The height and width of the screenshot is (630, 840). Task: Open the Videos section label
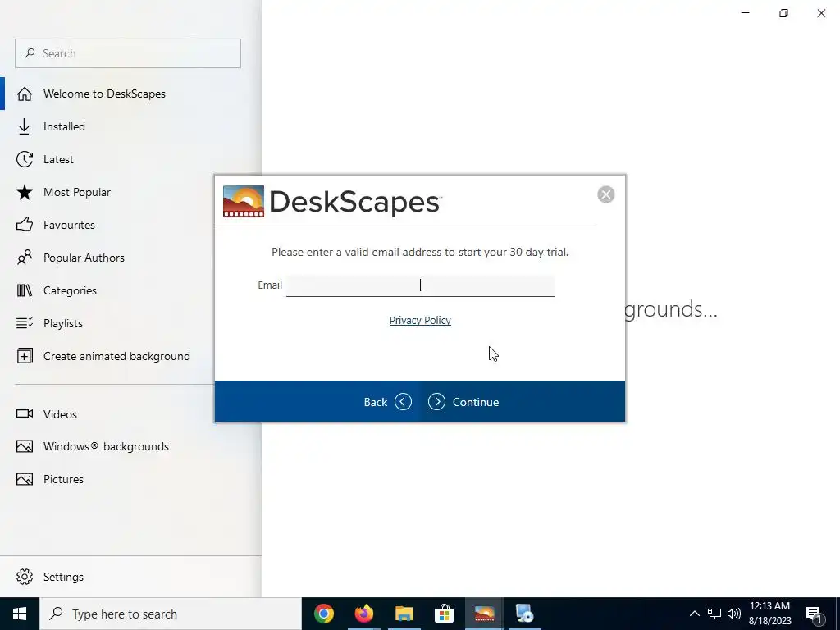[x=60, y=414]
